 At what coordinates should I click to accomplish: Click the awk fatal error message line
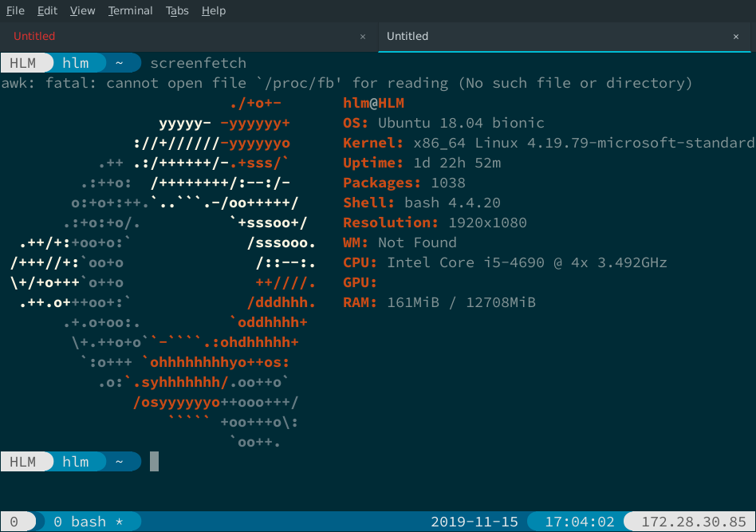346,83
